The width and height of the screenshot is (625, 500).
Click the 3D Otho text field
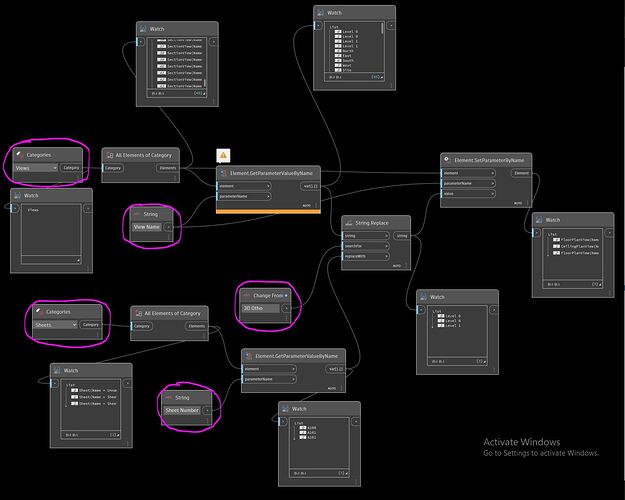click(x=261, y=308)
